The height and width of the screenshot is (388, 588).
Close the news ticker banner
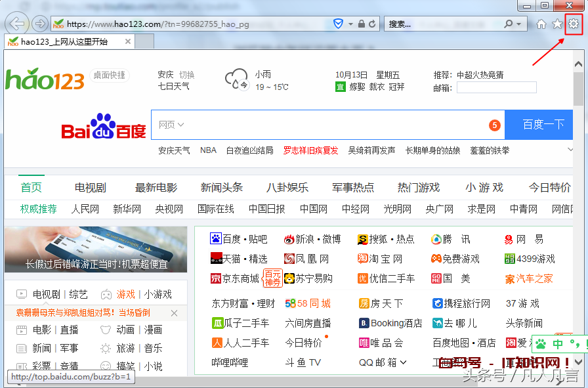pos(174,313)
